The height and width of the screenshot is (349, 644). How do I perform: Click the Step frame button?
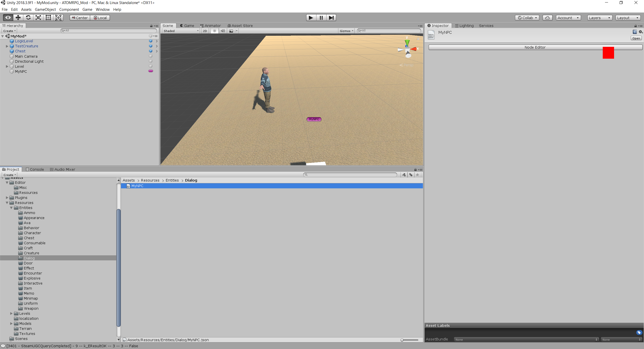[331, 18]
